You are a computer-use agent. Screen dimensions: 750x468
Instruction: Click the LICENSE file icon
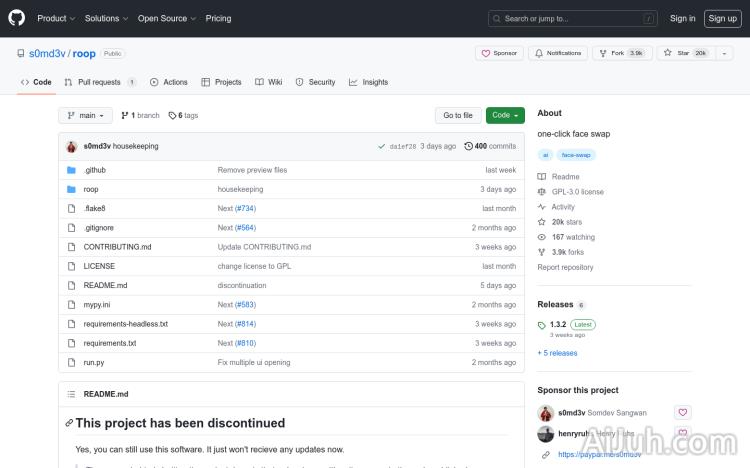71,266
